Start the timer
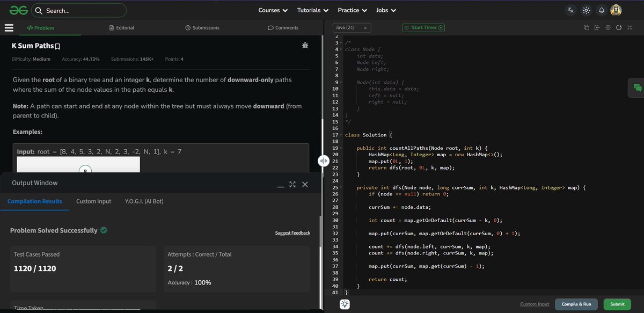Screen dimensions: 644x313 coord(423,27)
